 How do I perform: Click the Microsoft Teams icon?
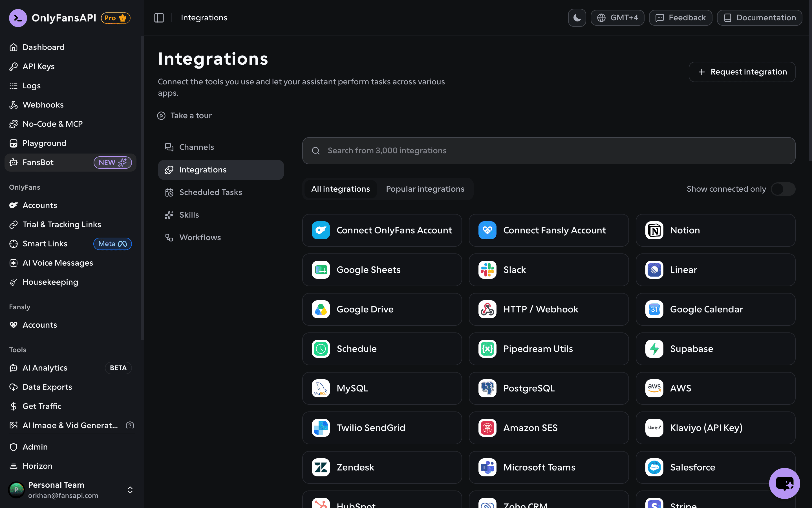click(487, 467)
